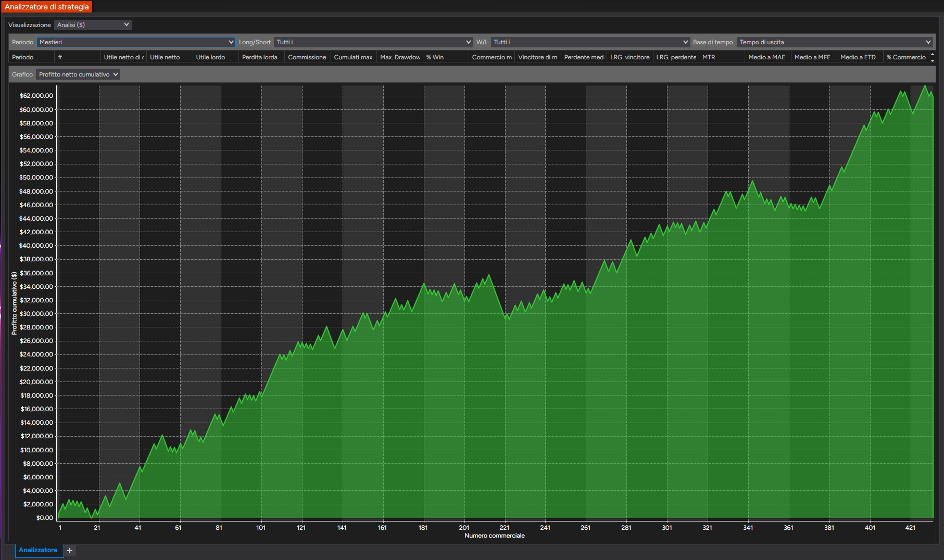Open the Long/Short filter dropdown
Viewport: 944px width, 560px height.
point(373,42)
